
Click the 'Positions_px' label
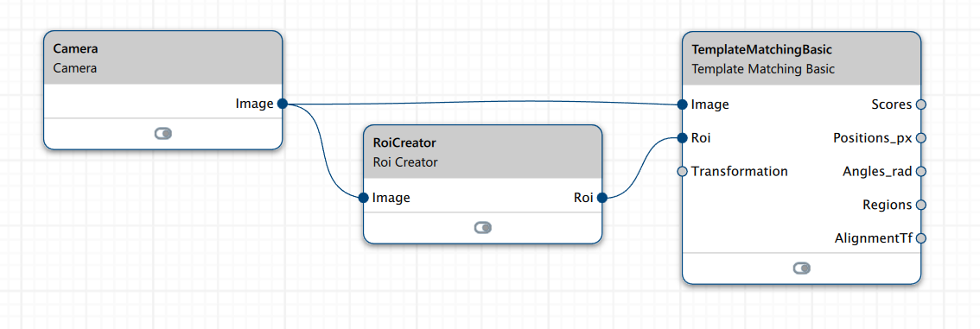coord(873,138)
